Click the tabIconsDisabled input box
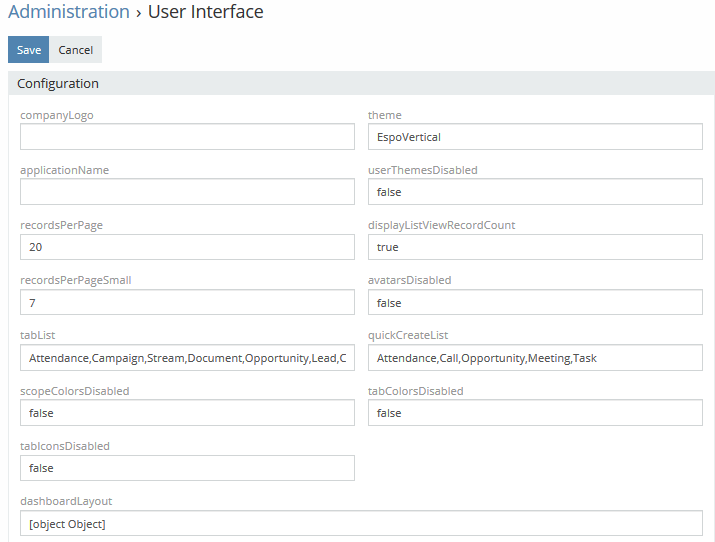Image resolution: width=715 pixels, height=542 pixels. pyautogui.click(x=187, y=468)
